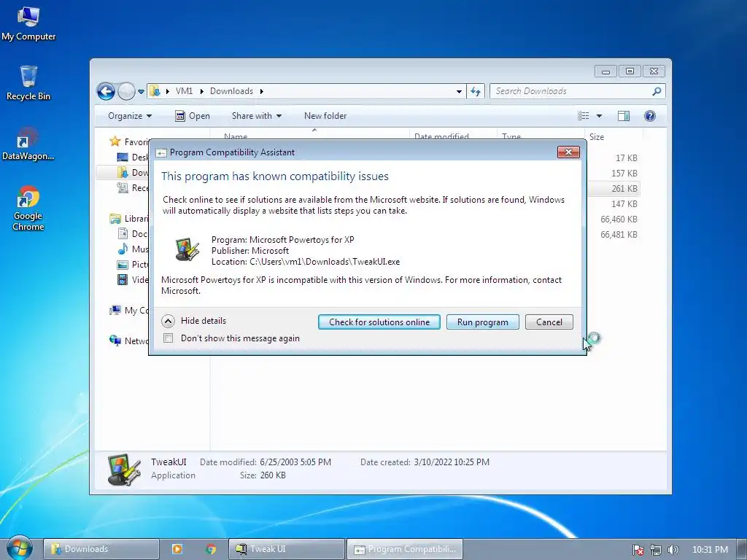Refresh the Downloads folder view
The height and width of the screenshot is (560, 747).
tap(476, 91)
